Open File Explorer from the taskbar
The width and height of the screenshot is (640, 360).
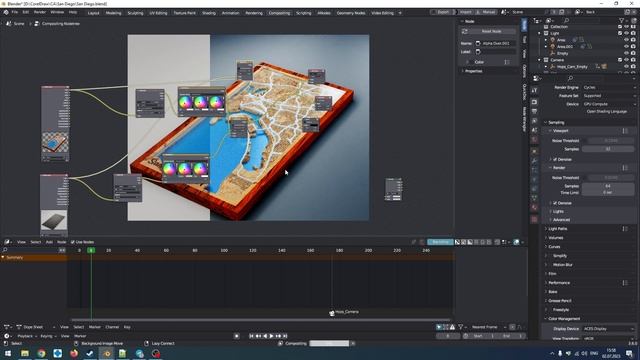[x=25, y=353]
